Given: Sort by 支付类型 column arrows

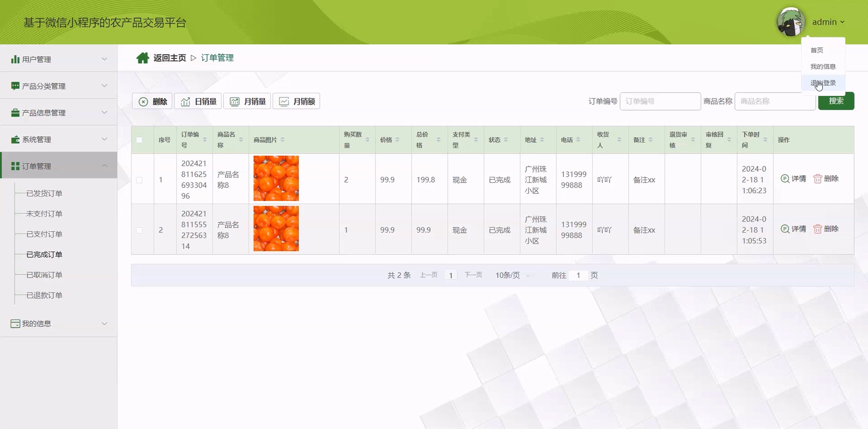Looking at the screenshot, I should (x=476, y=140).
